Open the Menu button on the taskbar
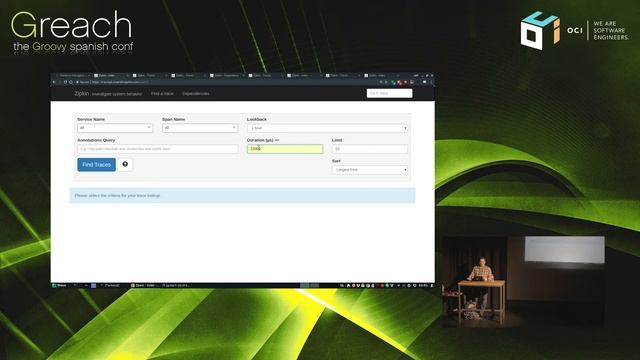Viewport: 640px width, 360px height. click(x=60, y=285)
